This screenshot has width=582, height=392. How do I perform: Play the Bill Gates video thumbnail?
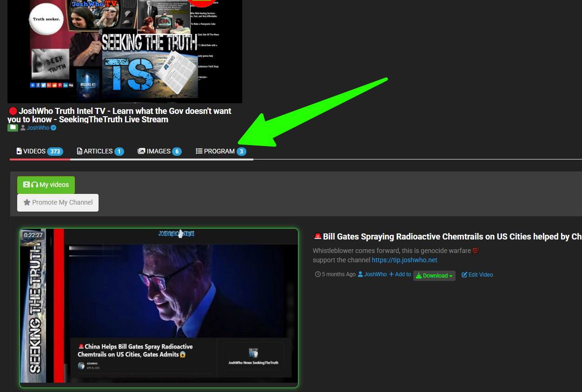click(x=159, y=307)
